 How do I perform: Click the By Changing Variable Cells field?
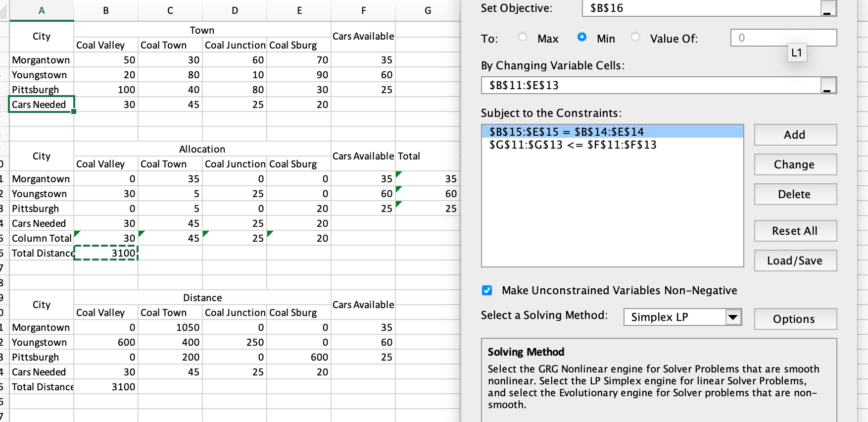coord(651,85)
